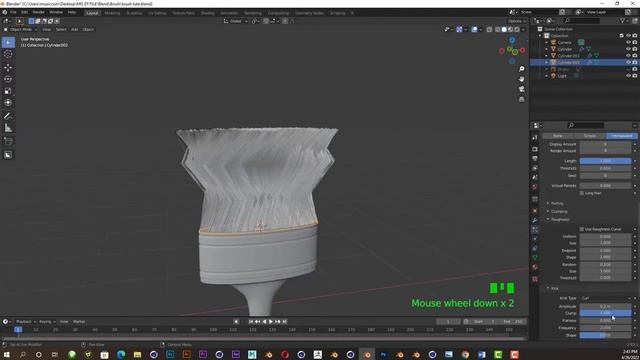Open the Physics properties tab

(535, 239)
